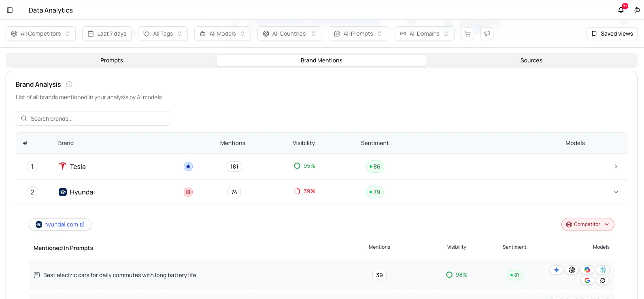Screen dimensions: 644x299
Task: Click the search magnifier icon
Action: pyautogui.click(x=24, y=118)
